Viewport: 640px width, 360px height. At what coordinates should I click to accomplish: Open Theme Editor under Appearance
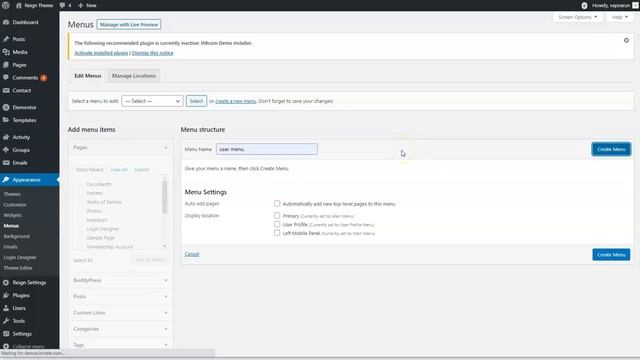coord(18,268)
